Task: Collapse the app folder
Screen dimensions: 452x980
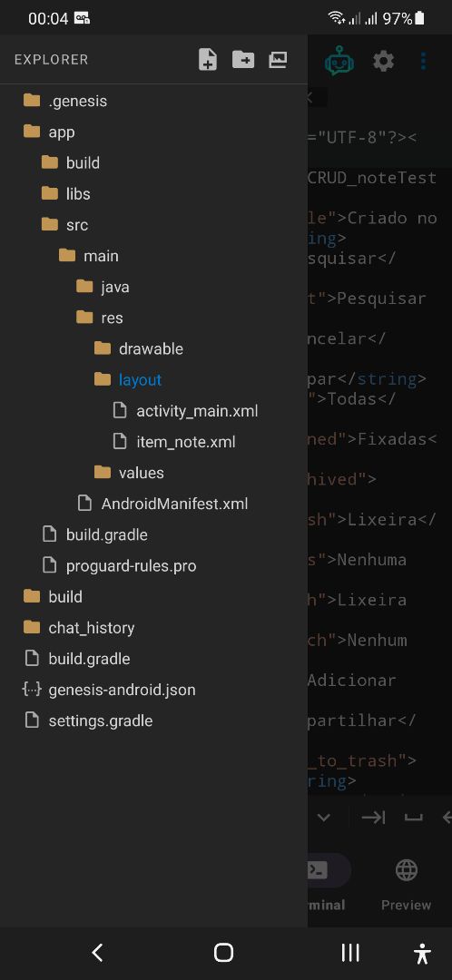Action: pos(153,132)
